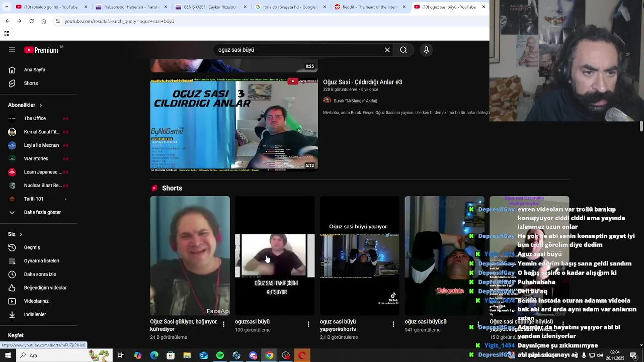This screenshot has height=362, width=644.
Task: Close the oguz sasi büyü tab
Action: pyautogui.click(x=484, y=7)
